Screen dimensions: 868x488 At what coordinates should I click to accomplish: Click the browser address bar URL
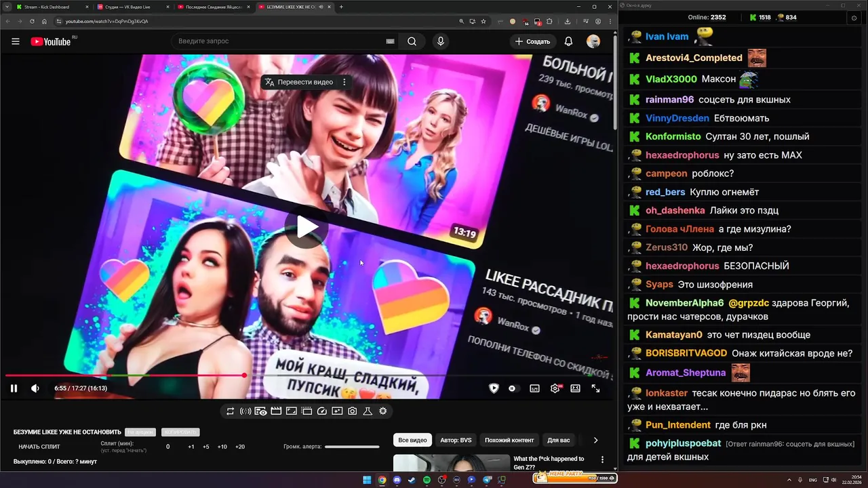[x=106, y=21]
